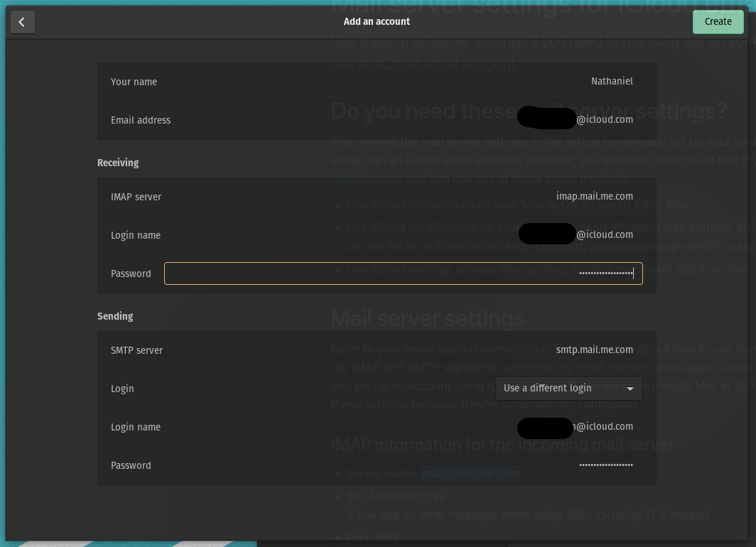Screen dimensions: 756x547
Task: Click the Sending password field
Action: pos(377,465)
